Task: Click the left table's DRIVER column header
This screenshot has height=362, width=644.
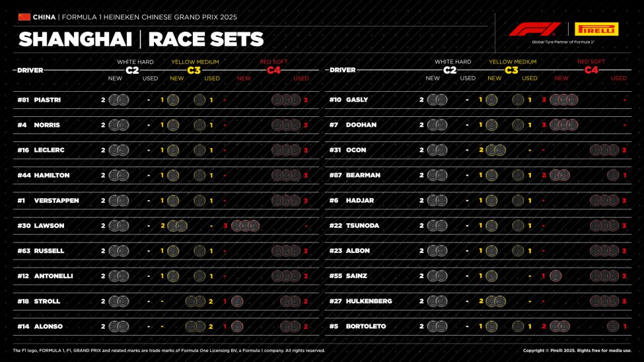Action: tap(29, 70)
